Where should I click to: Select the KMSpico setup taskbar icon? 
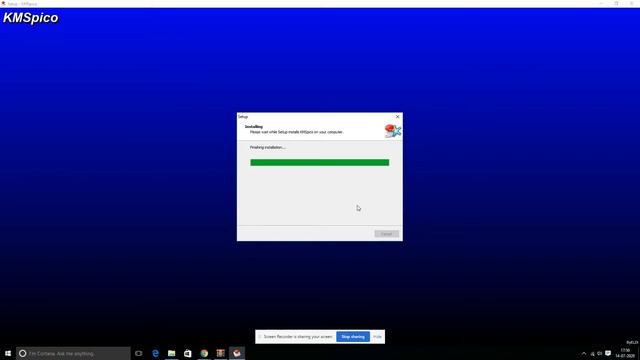pos(237,353)
